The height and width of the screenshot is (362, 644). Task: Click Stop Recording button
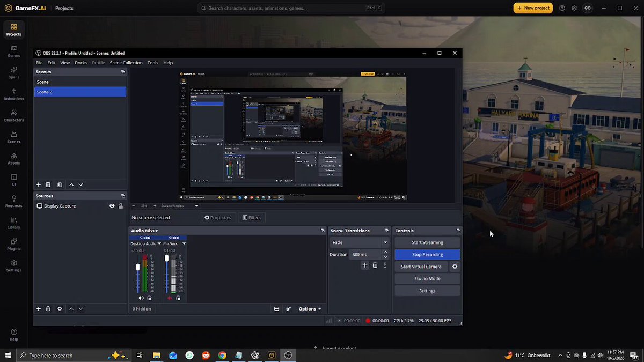(x=427, y=255)
